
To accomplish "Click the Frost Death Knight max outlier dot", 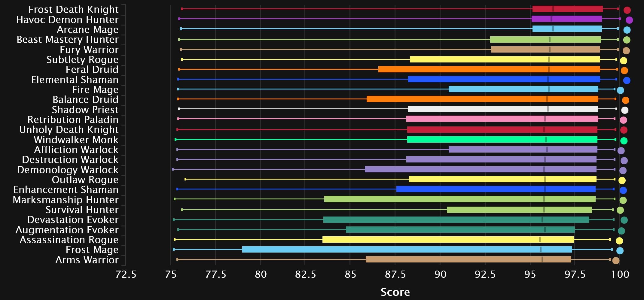I will click(x=627, y=10).
